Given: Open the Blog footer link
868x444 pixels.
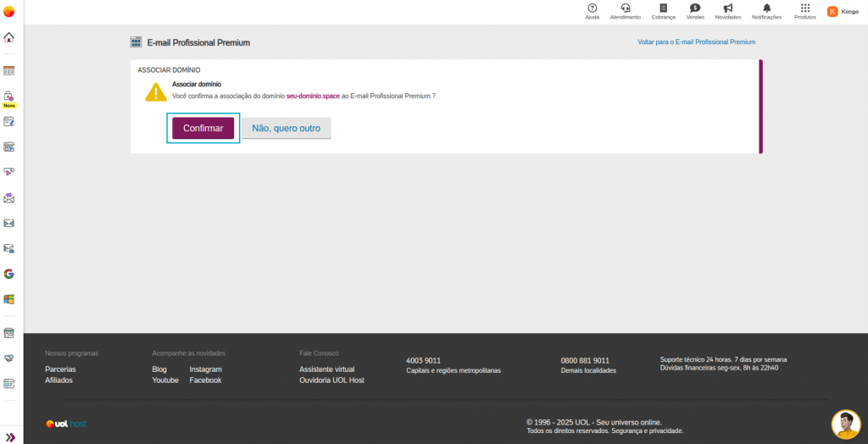Looking at the screenshot, I should (x=159, y=369).
